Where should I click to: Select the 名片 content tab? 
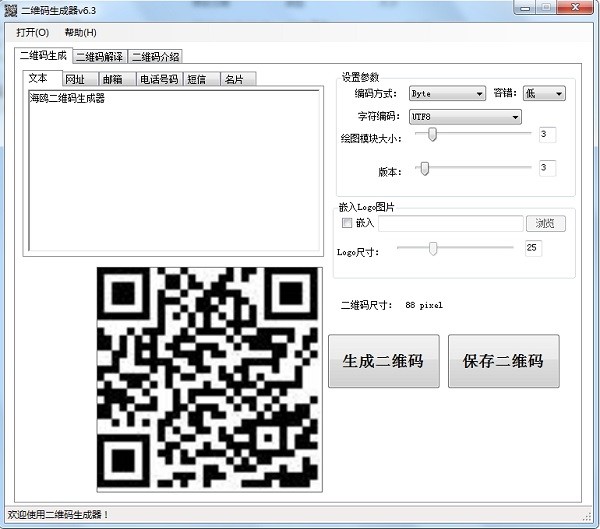233,79
